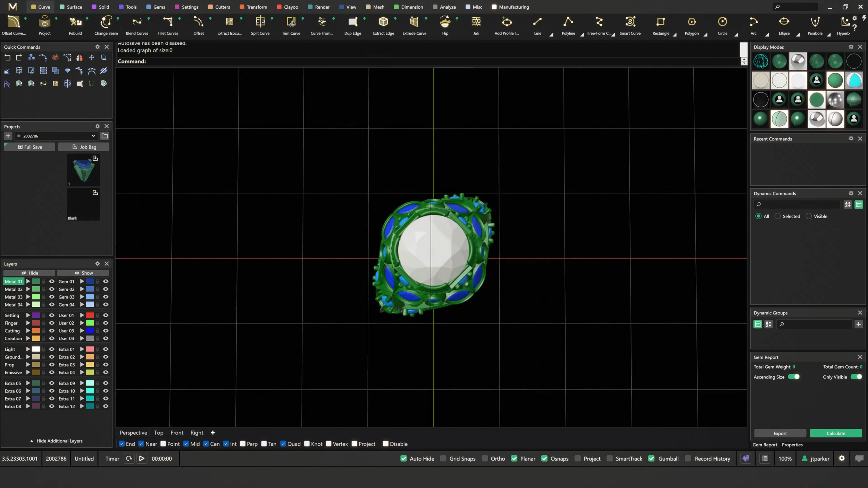Enable the Perp osnap checkbox
This screenshot has height=488, width=868.
(x=243, y=444)
